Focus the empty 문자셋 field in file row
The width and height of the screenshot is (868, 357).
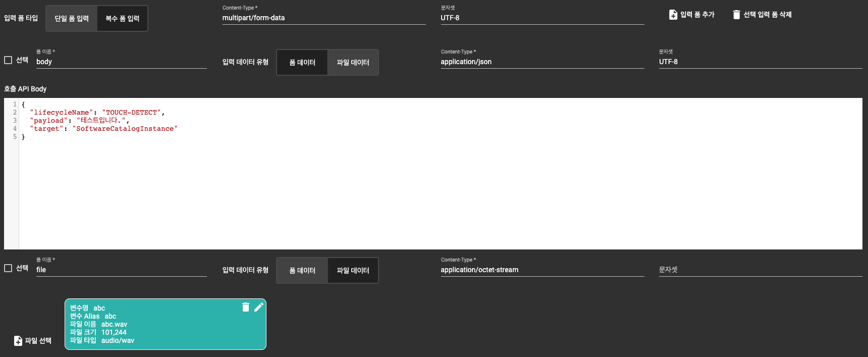click(761, 270)
